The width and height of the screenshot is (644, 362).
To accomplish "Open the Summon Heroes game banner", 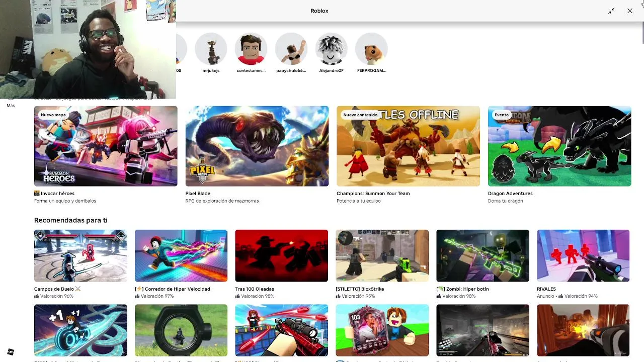I will pyautogui.click(x=106, y=146).
